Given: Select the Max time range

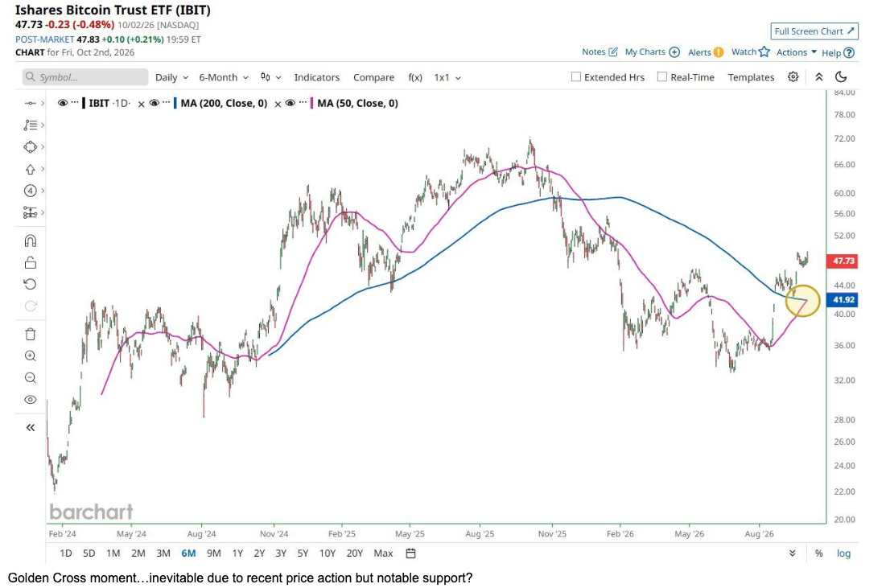Looking at the screenshot, I should pyautogui.click(x=383, y=553).
